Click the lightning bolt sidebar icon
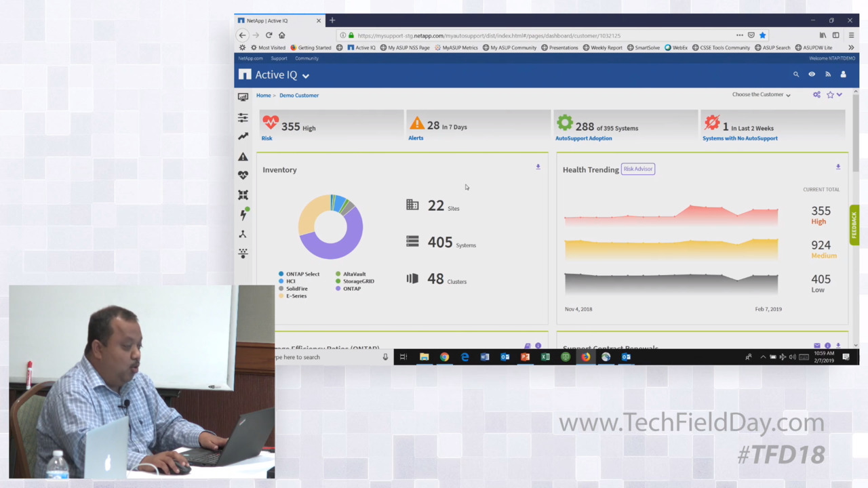The image size is (868, 488). point(243,215)
